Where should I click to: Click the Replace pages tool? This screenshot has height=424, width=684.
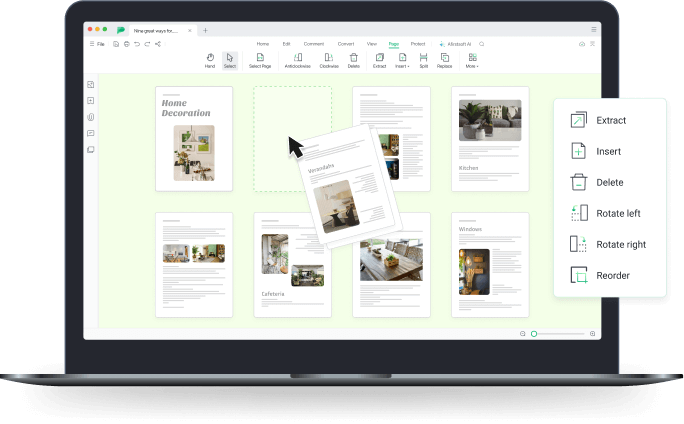coord(445,61)
